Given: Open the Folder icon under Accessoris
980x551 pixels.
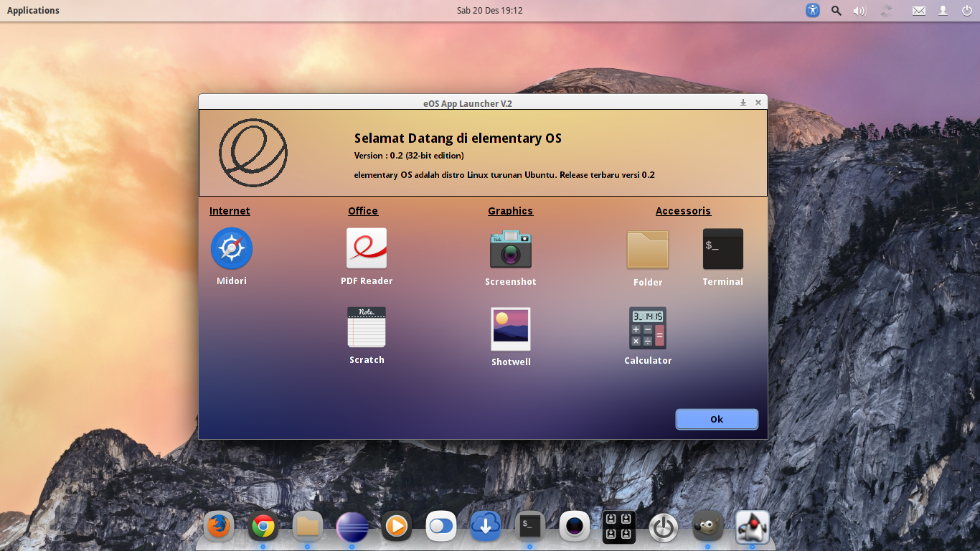Looking at the screenshot, I should [648, 250].
